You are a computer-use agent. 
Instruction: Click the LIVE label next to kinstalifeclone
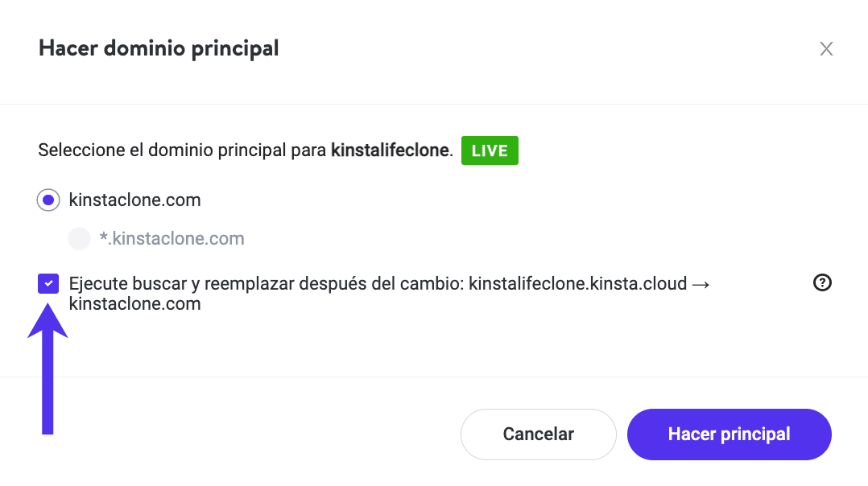[x=490, y=150]
